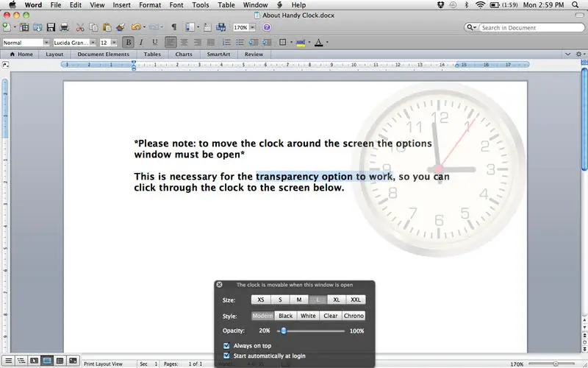This screenshot has width=588, height=368.
Task: Select Black clock style option
Action: point(285,316)
